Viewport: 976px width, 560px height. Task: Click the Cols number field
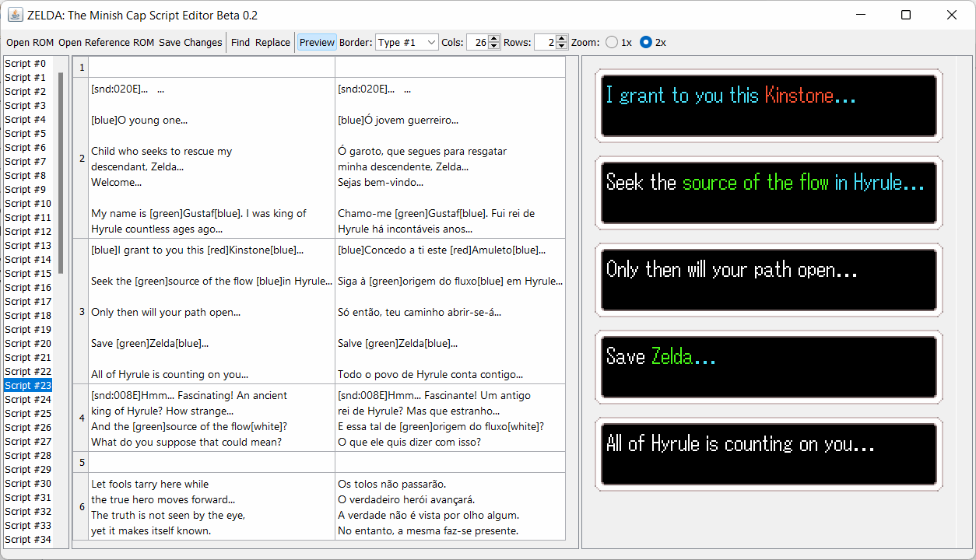pos(477,43)
